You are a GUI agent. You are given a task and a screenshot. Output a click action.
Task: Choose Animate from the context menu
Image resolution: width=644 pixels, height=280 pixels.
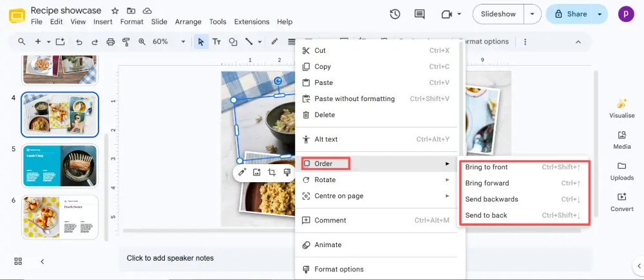coord(377,245)
